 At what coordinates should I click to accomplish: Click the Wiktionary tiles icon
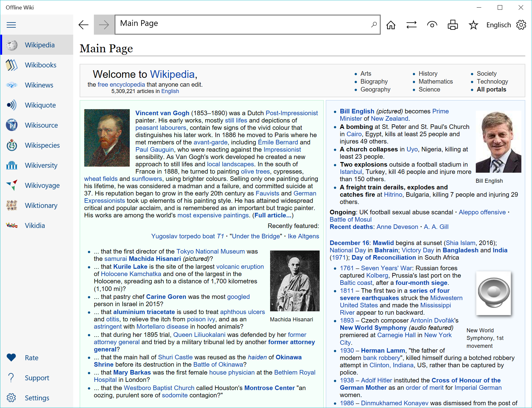[12, 205]
